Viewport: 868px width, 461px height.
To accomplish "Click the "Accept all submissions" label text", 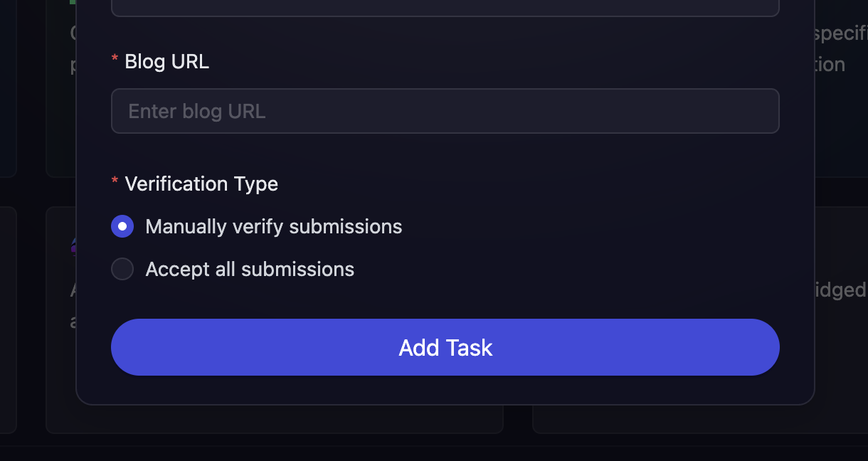I will click(250, 269).
